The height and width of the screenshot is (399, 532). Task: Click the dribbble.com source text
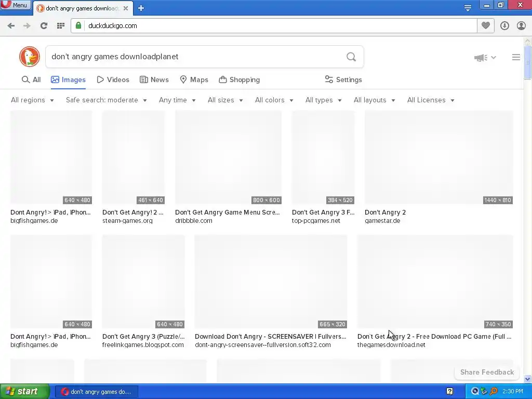click(194, 221)
